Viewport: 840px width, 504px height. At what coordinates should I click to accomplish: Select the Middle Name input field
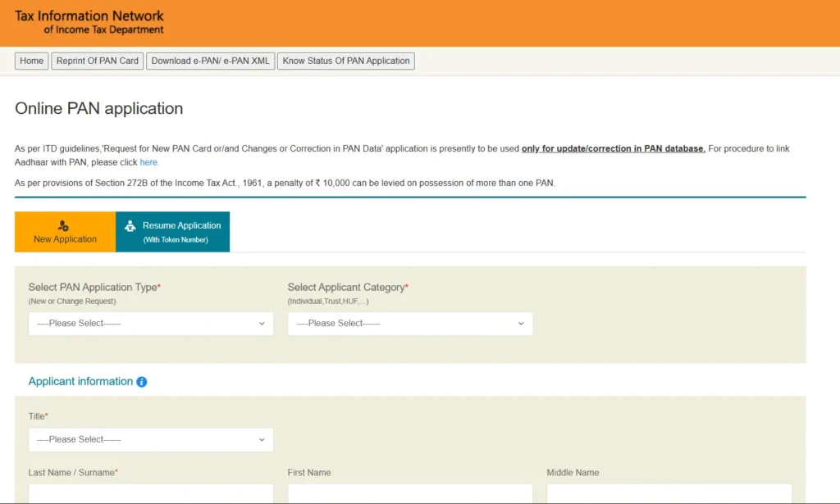(669, 493)
